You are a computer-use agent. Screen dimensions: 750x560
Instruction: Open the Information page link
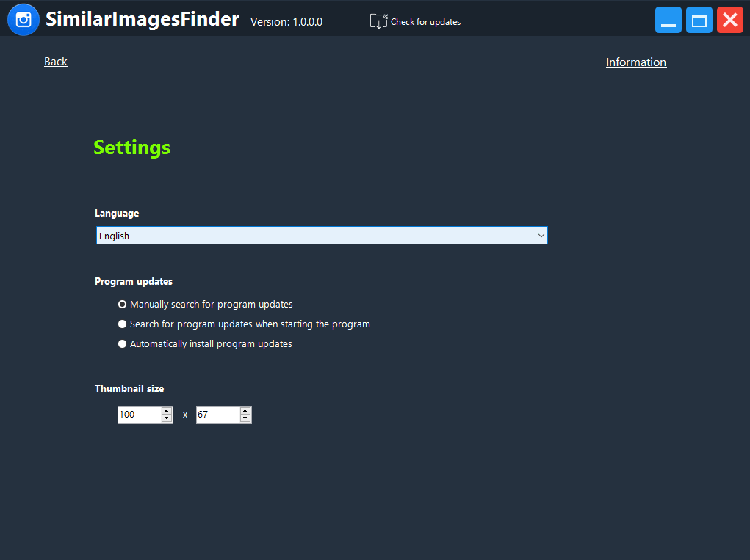coord(635,62)
